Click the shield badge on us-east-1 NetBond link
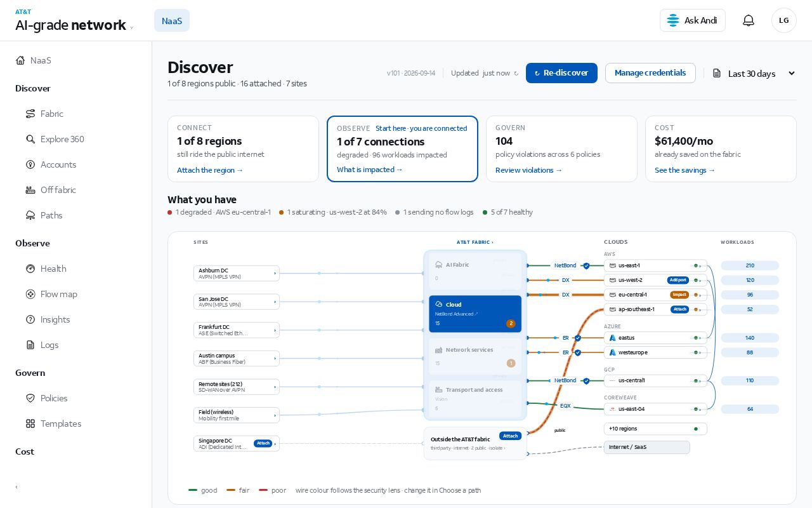The width and height of the screenshot is (812, 508). pos(586,265)
